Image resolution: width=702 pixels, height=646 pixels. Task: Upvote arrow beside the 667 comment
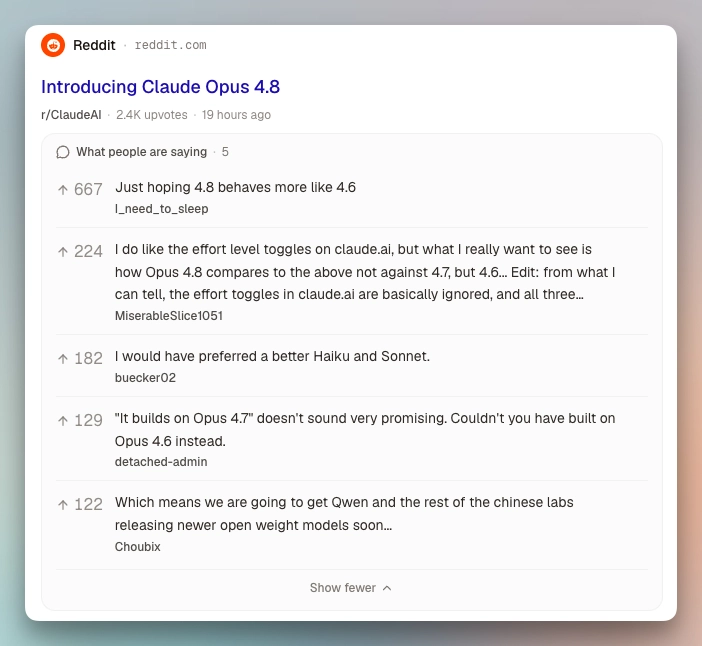[x=63, y=190]
